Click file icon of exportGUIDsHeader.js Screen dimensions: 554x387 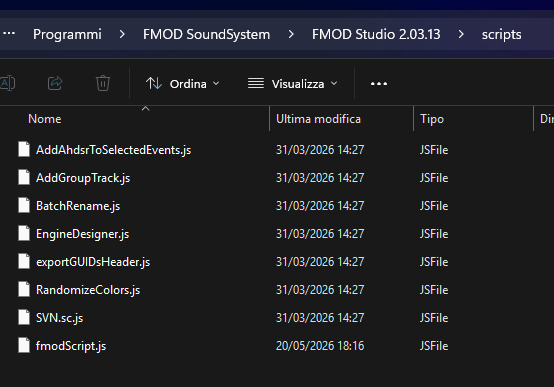click(x=24, y=261)
